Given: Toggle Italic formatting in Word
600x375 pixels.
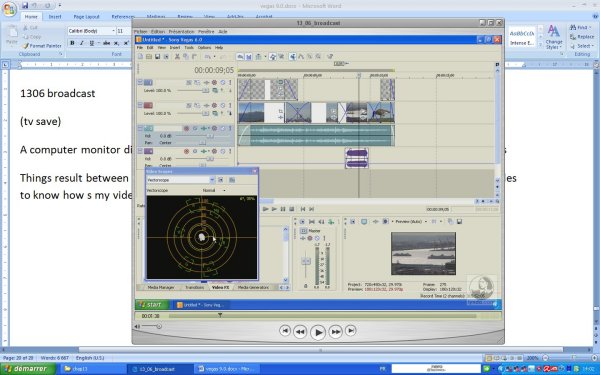Looking at the screenshot, I should point(82,43).
